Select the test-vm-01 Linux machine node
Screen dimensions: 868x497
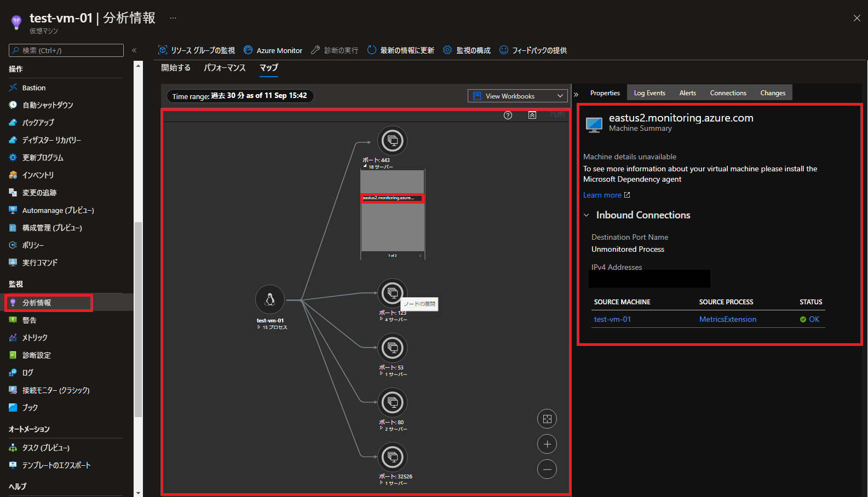point(270,299)
